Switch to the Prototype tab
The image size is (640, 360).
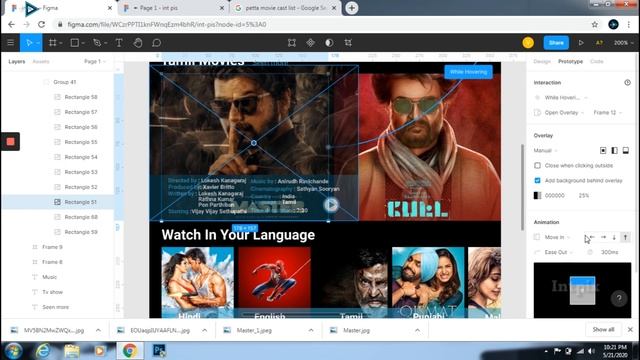[x=570, y=62]
